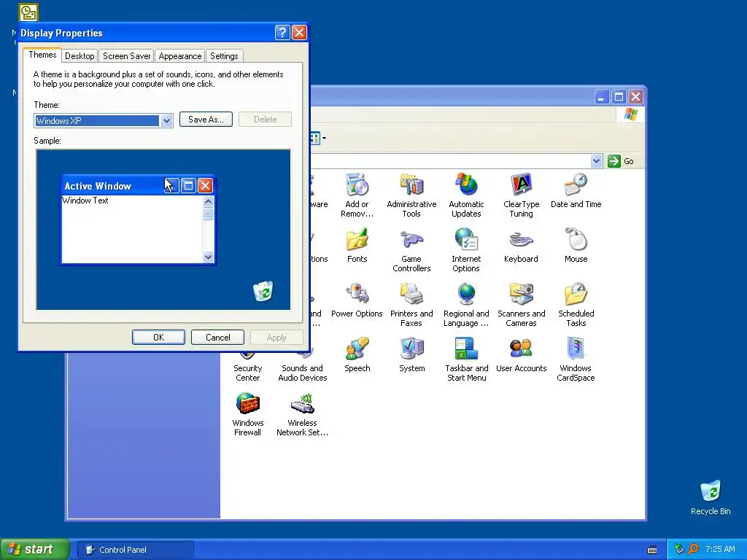Open User Accounts icon
Viewport: 747px width, 560px height.
(x=521, y=355)
